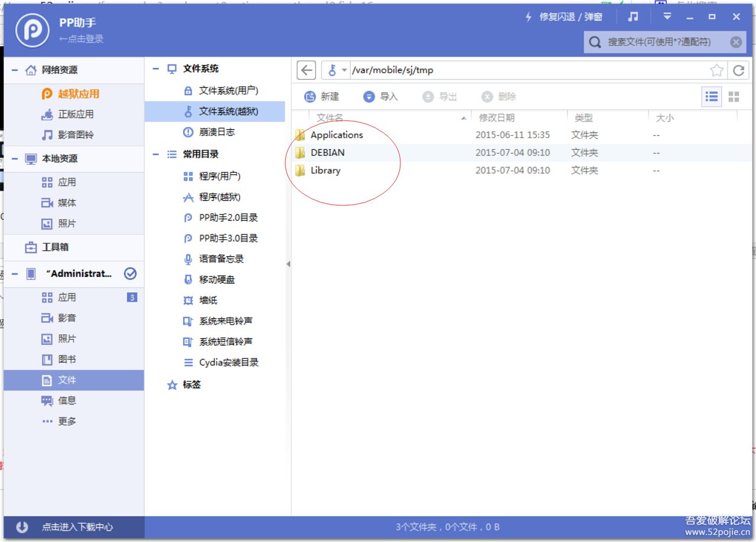Viewport: 756px width, 542px height.
Task: Open device 信息 section
Action: tap(74, 401)
